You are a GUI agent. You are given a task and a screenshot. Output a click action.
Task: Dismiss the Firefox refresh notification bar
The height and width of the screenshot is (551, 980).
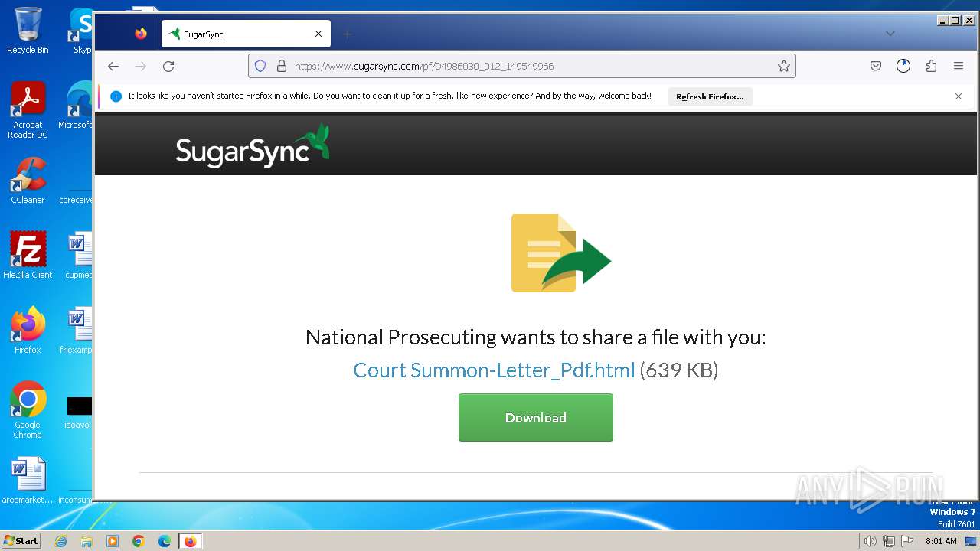[959, 96]
